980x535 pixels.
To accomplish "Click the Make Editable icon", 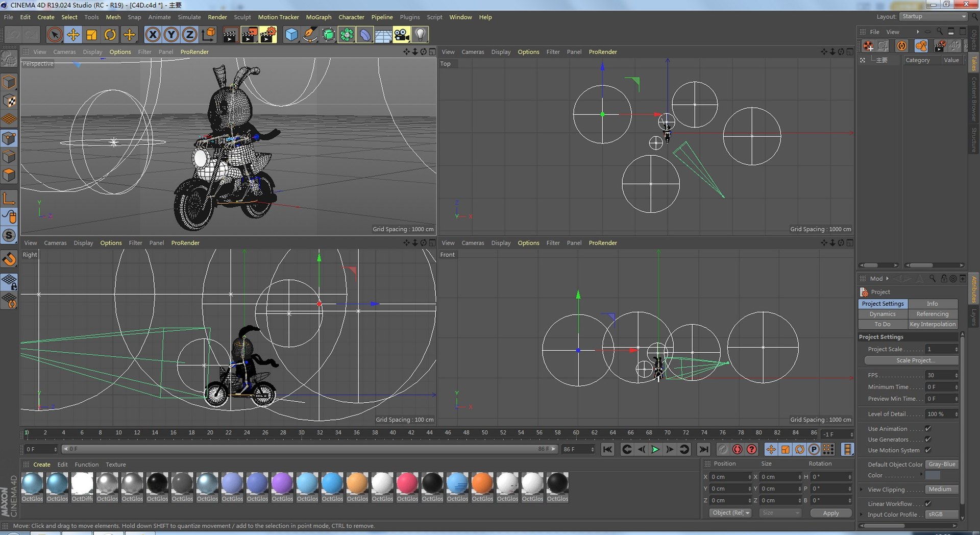I will click(9, 59).
